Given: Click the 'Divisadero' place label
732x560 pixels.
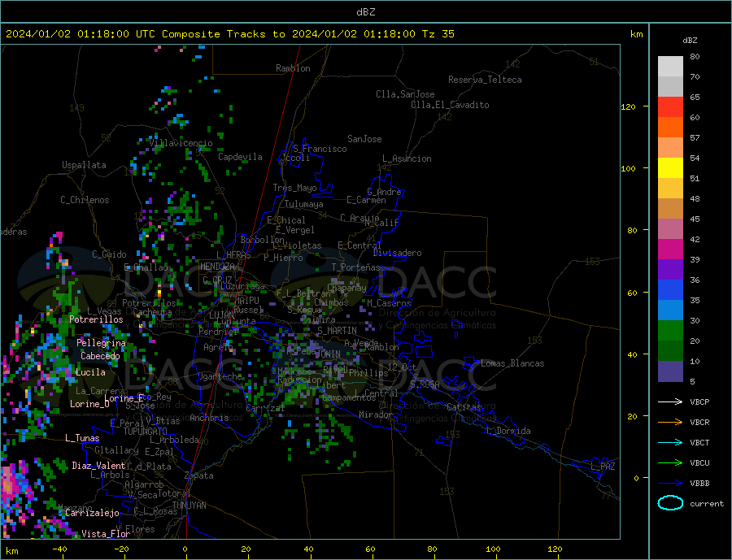Looking at the screenshot, I should (x=397, y=253).
